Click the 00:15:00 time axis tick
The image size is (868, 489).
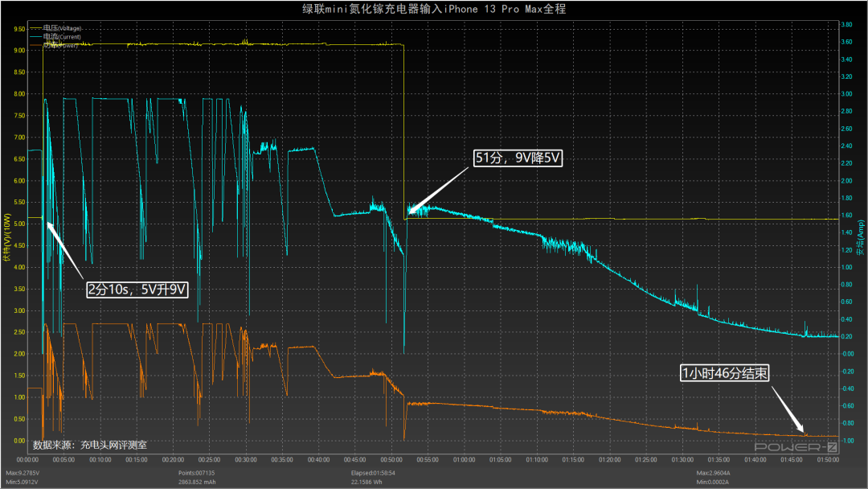pyautogui.click(x=137, y=460)
